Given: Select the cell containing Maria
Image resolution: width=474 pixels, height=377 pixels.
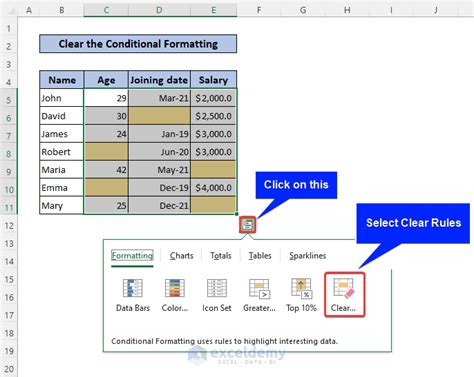Looking at the screenshot, I should click(x=62, y=170).
